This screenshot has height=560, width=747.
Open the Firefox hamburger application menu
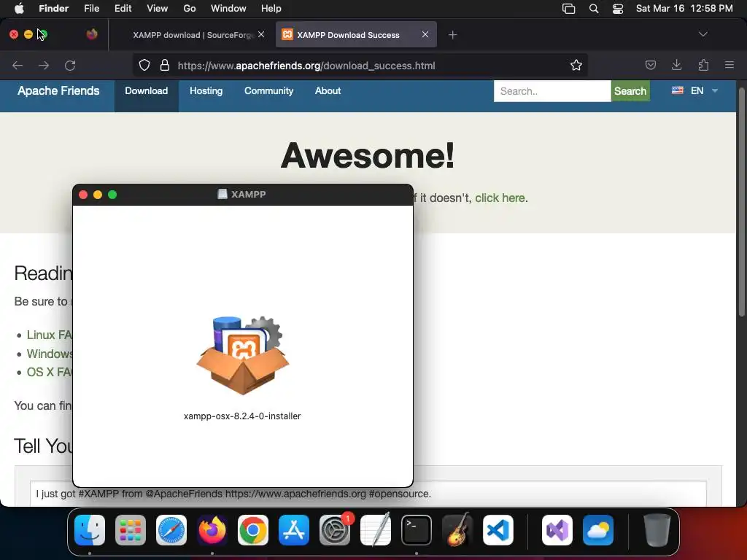click(729, 65)
